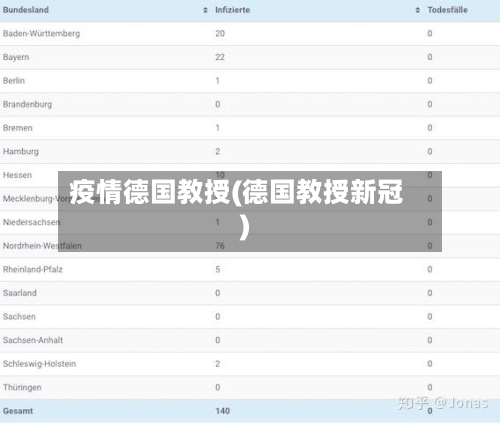Click infected count '2' in Hamburg row
This screenshot has height=424, width=500.
coord(218,152)
